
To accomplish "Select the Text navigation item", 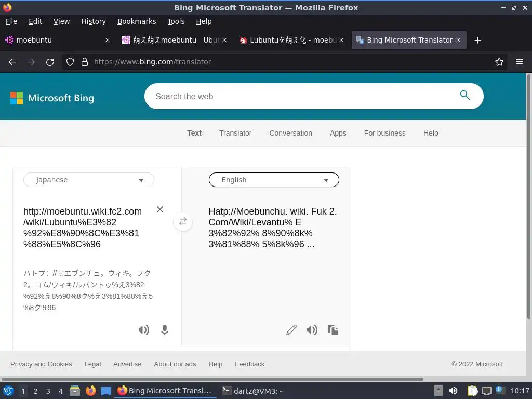I will pos(194,133).
